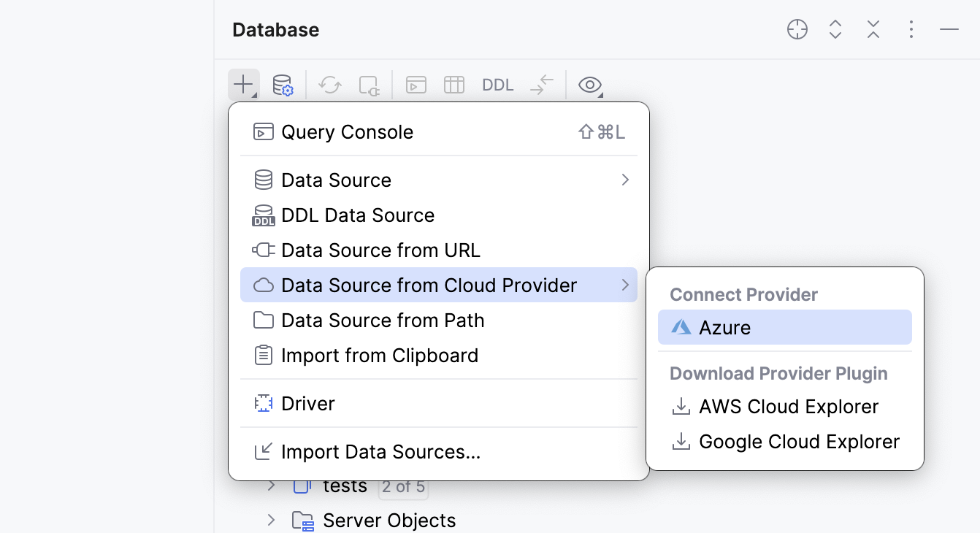Click the Collapse All icon
Viewport: 980px width, 533px height.
point(873,29)
